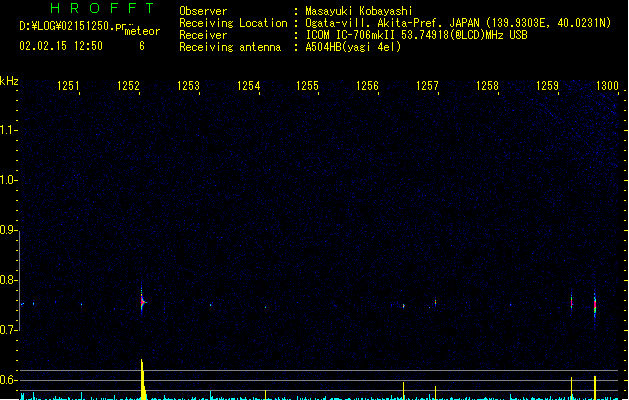629x400 pixels.
Task: Click the 0.9 kHz frequency label
Action: [8, 230]
